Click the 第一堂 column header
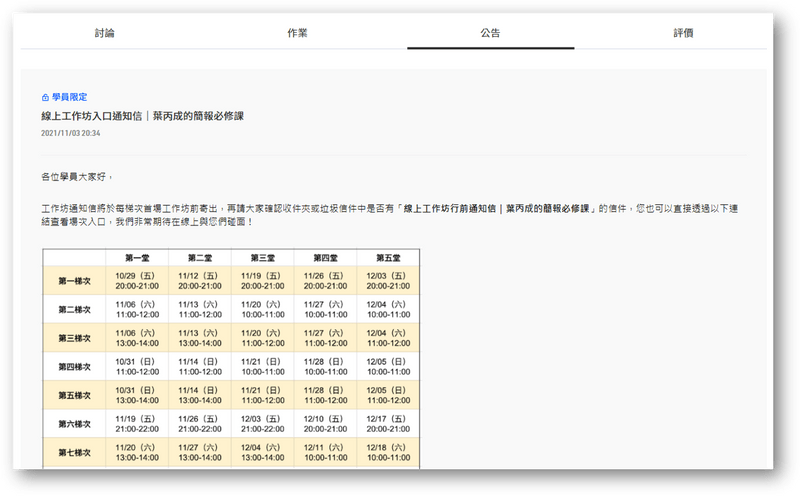 point(137,258)
